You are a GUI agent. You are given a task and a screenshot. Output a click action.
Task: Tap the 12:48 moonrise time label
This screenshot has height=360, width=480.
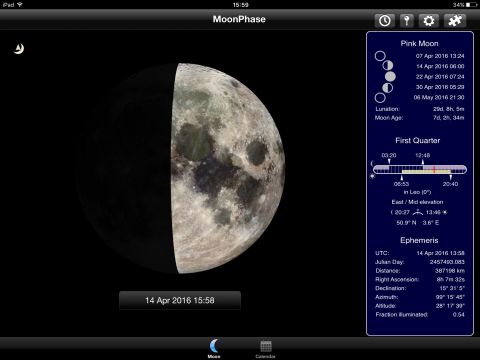tap(423, 155)
